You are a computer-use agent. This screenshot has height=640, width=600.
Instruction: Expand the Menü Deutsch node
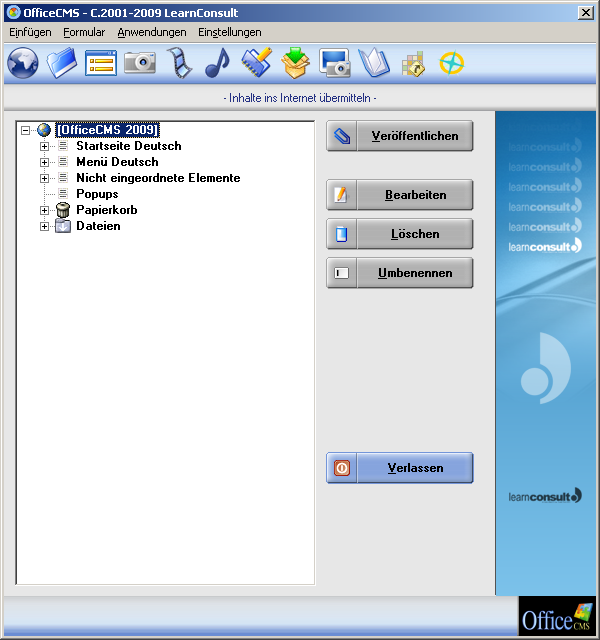(44, 162)
